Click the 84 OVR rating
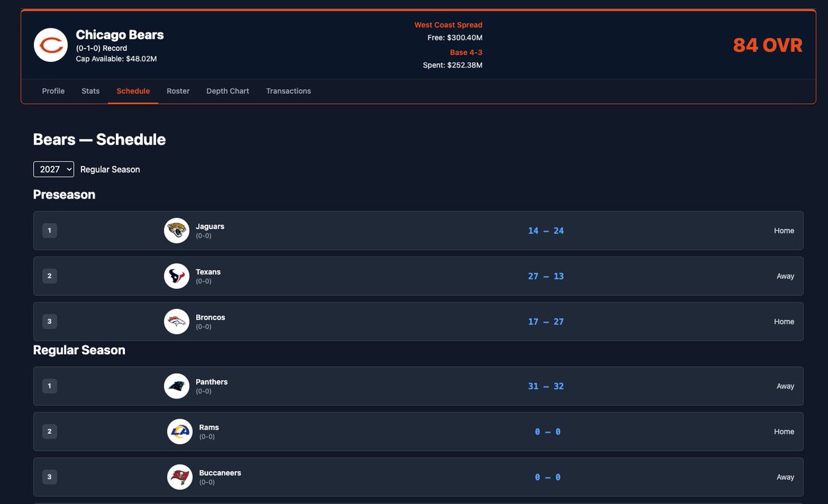Image resolution: width=828 pixels, height=504 pixels. [768, 46]
